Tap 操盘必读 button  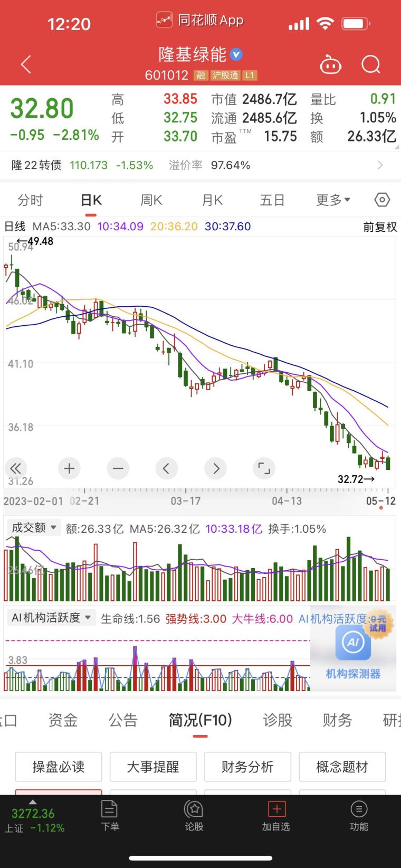coord(59,767)
